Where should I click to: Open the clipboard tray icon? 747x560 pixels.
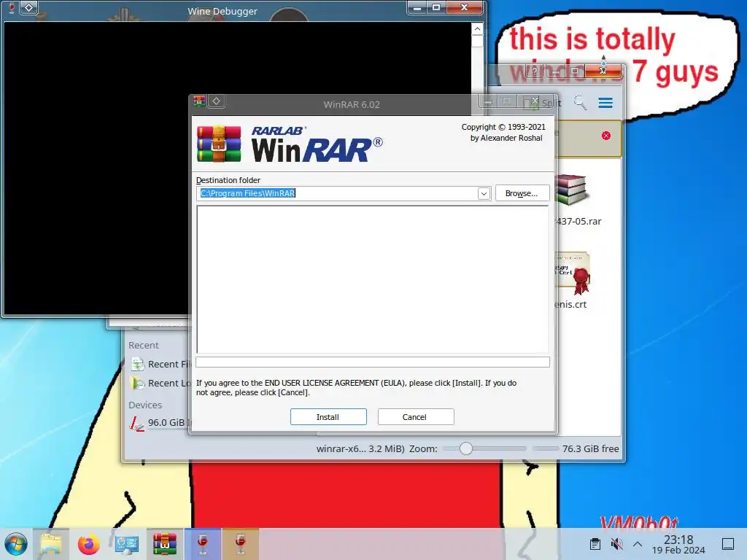coord(595,544)
